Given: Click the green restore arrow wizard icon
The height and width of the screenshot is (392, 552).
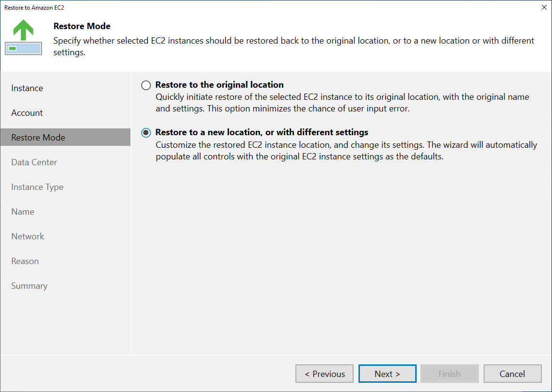Looking at the screenshot, I should click(23, 37).
